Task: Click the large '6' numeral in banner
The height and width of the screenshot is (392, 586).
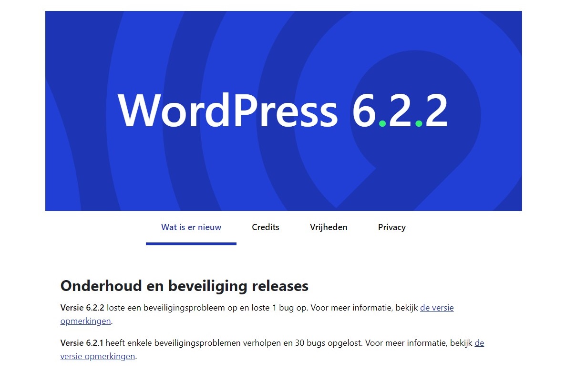Action: tap(365, 111)
